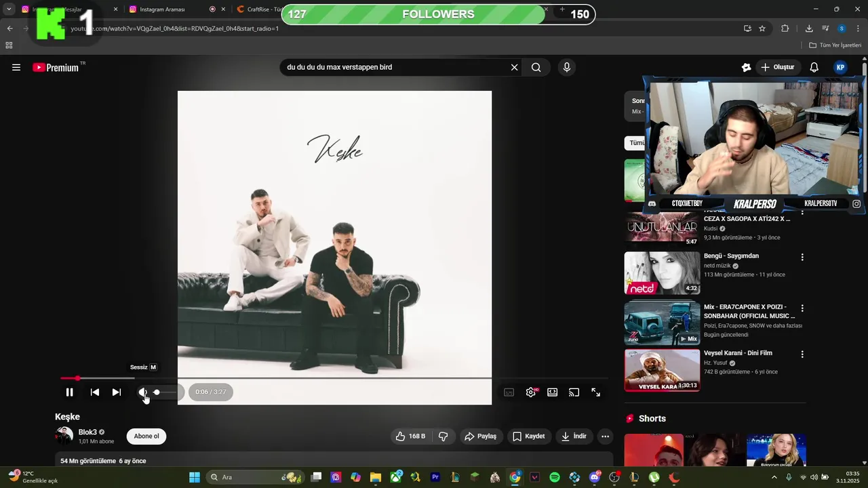Clear the search text with X
Viewport: 868px width, 488px height.
pyautogui.click(x=515, y=67)
